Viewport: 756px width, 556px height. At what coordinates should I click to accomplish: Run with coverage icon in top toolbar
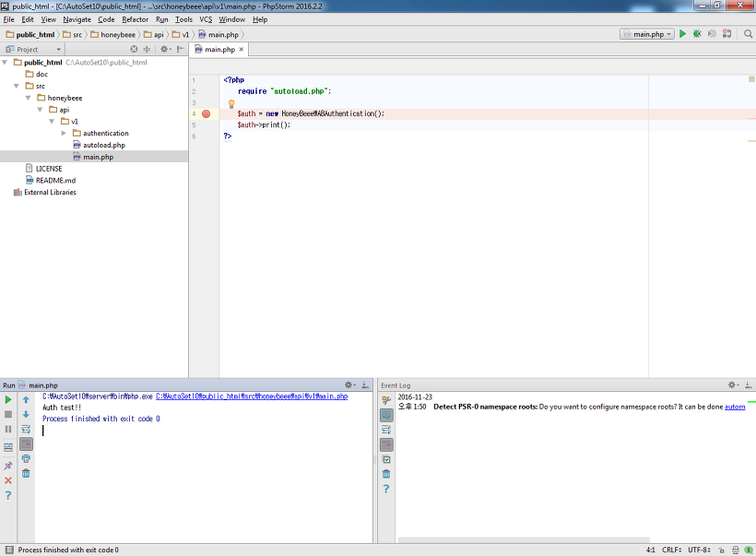[712, 34]
